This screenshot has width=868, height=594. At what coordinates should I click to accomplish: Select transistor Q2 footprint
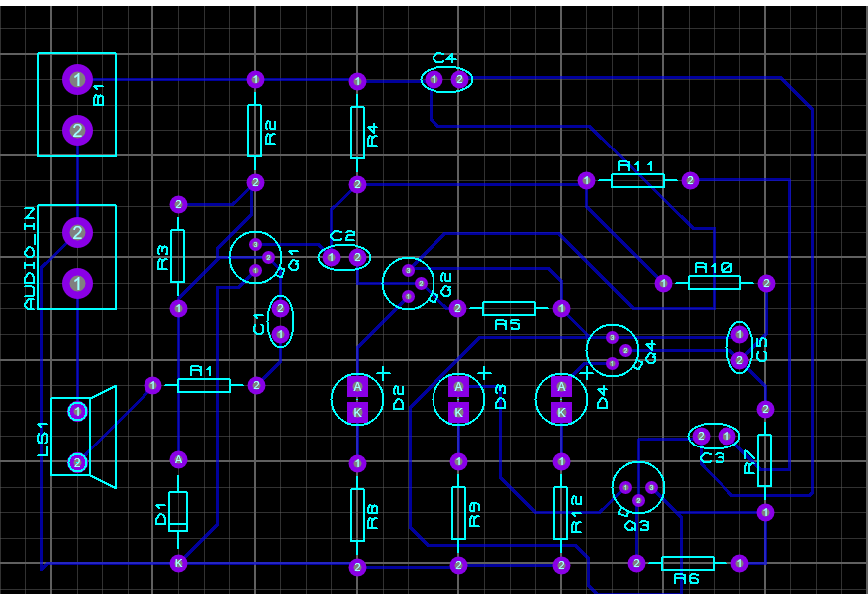(408, 282)
